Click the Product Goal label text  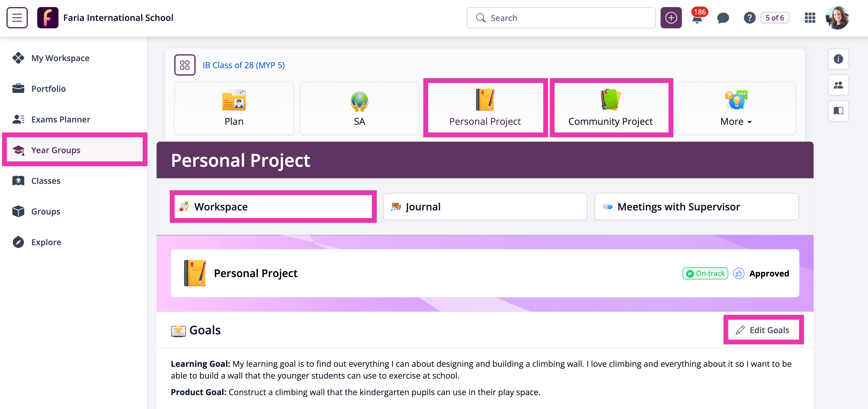199,392
